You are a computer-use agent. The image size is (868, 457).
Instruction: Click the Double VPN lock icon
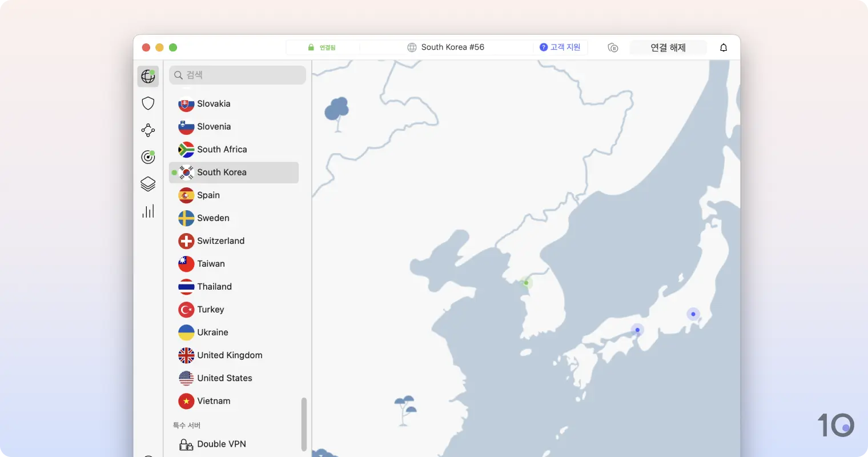pos(186,444)
